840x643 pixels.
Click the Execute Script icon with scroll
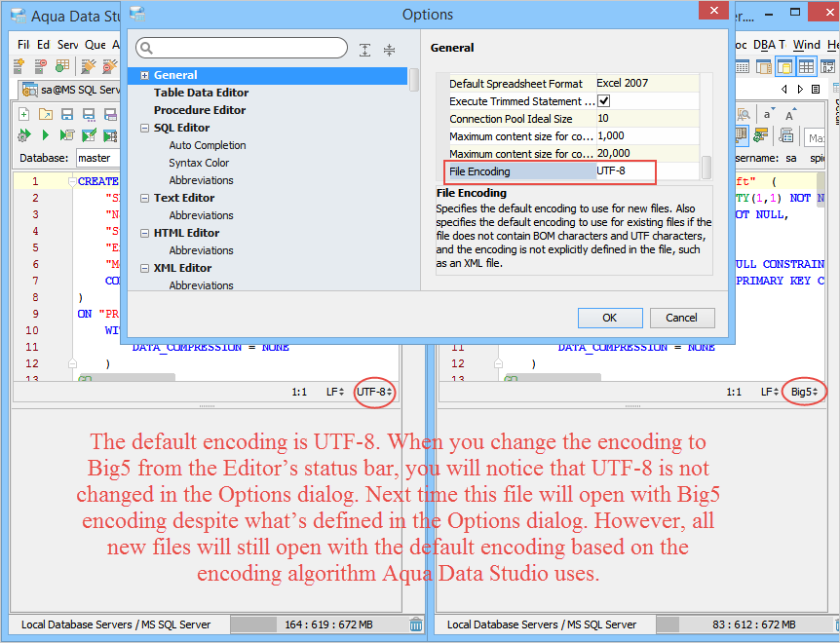point(67,135)
